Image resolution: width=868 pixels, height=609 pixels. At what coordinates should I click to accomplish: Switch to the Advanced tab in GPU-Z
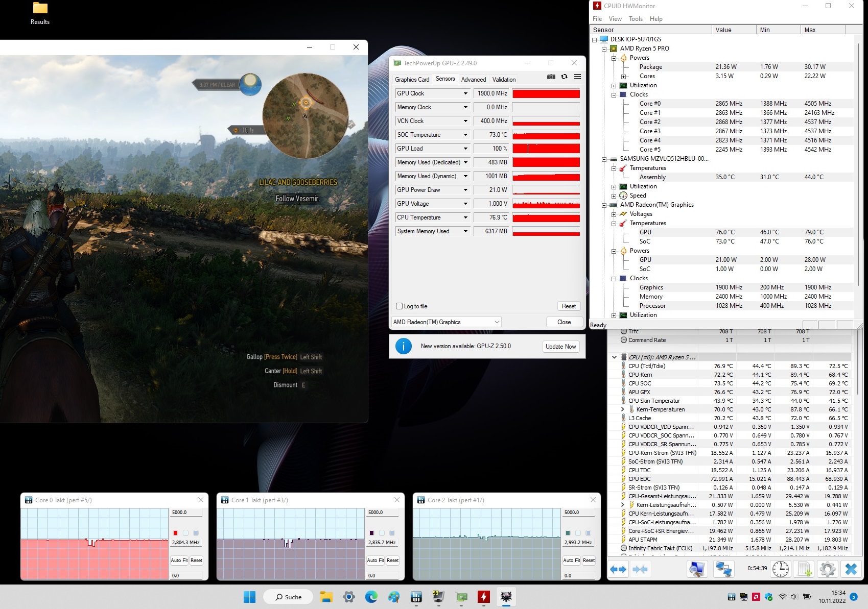473,80
